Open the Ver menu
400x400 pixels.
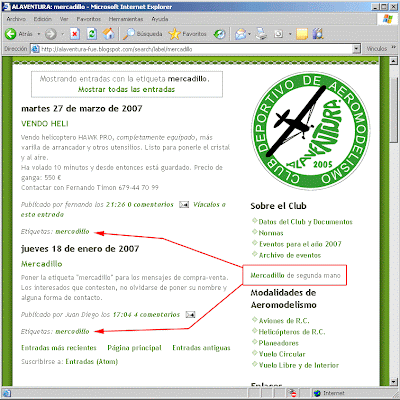(x=64, y=19)
